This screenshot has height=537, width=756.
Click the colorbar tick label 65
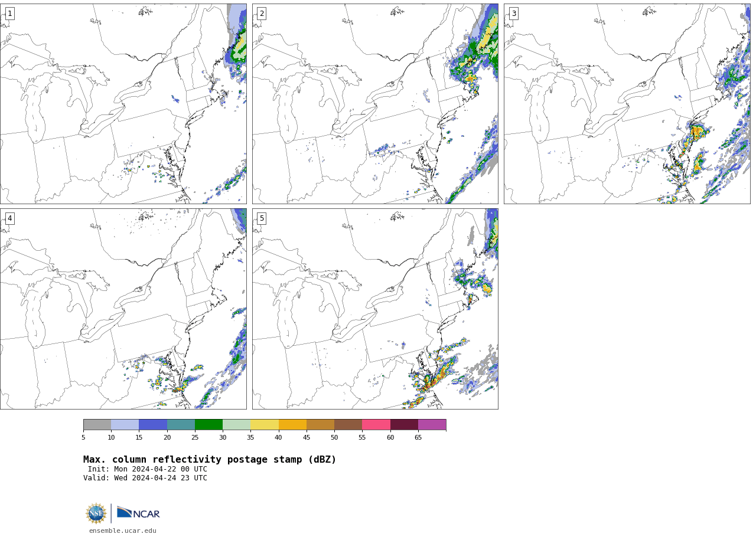pyautogui.click(x=418, y=437)
